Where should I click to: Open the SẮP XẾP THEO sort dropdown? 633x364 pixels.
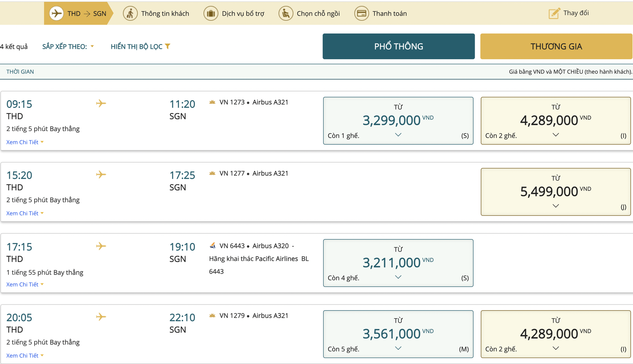(68, 47)
